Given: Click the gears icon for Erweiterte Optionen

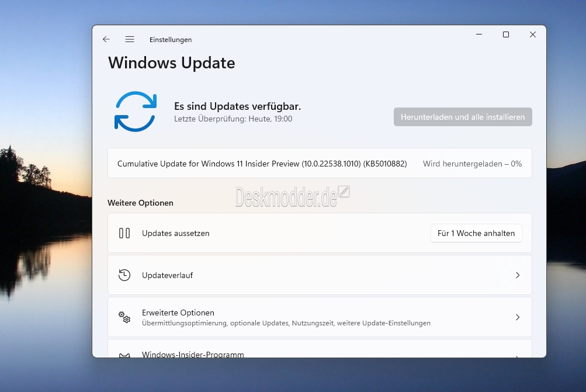Looking at the screenshot, I should (124, 317).
